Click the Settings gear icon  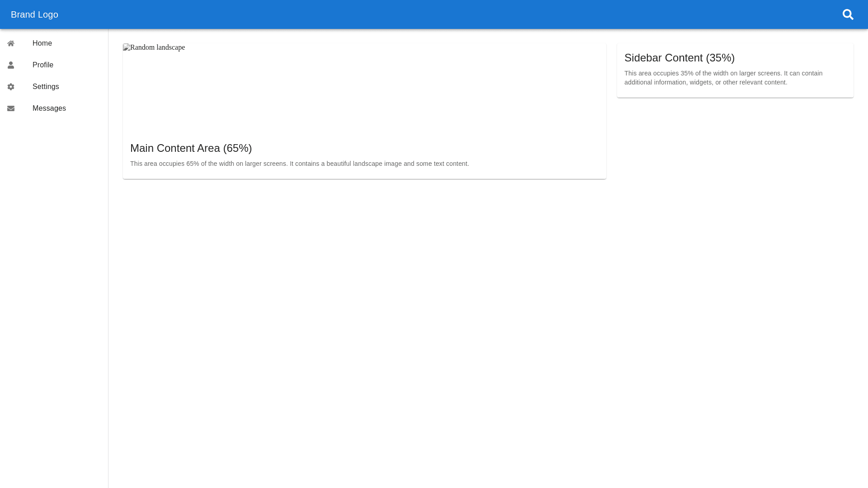pos(11,87)
